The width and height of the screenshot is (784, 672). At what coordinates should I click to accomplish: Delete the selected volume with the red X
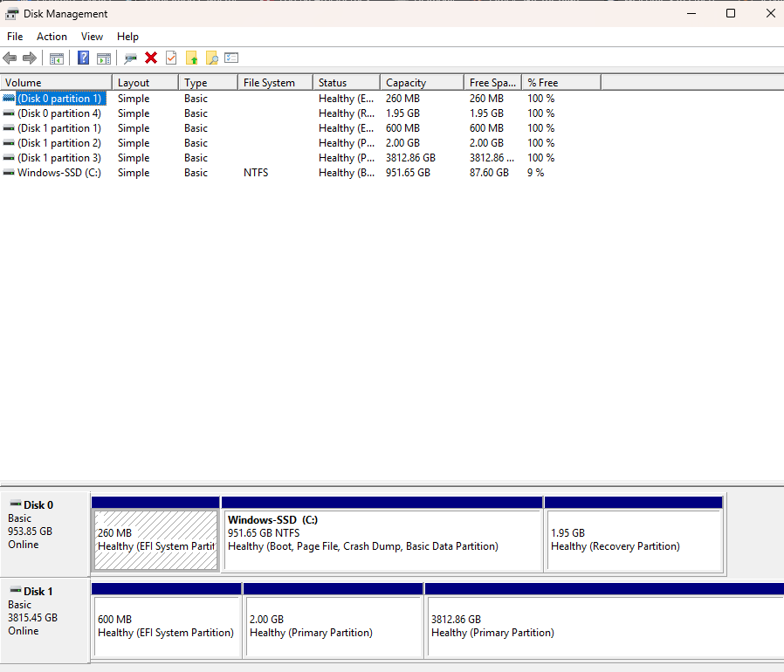(x=150, y=58)
